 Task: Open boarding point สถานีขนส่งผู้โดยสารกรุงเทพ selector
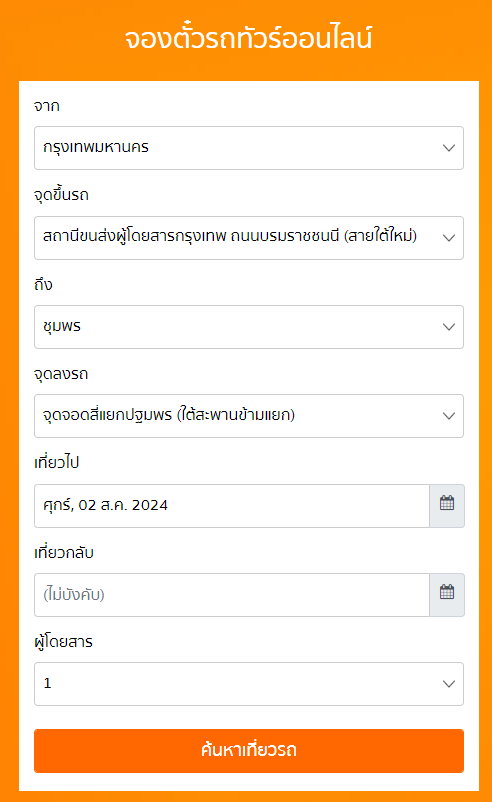(x=249, y=238)
